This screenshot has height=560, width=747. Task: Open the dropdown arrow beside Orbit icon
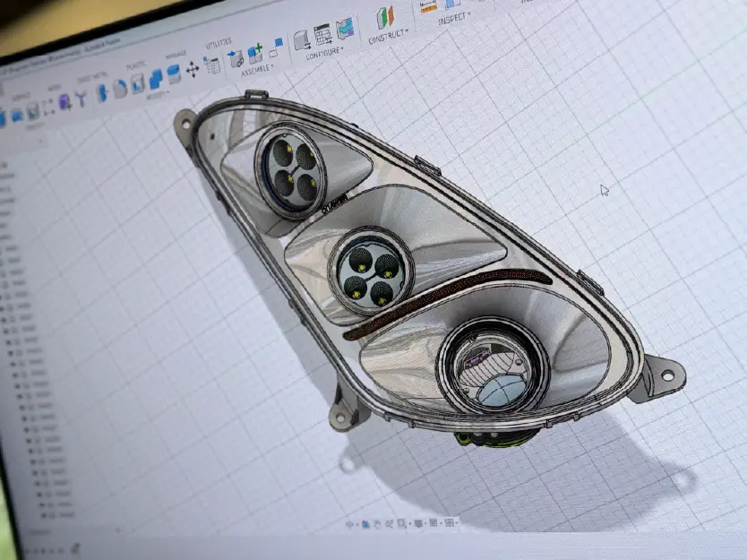[357, 525]
